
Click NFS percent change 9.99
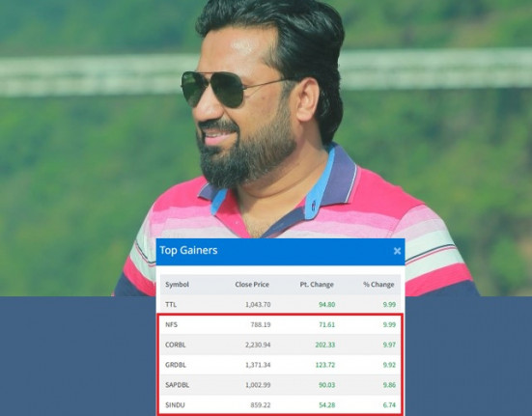(x=389, y=324)
